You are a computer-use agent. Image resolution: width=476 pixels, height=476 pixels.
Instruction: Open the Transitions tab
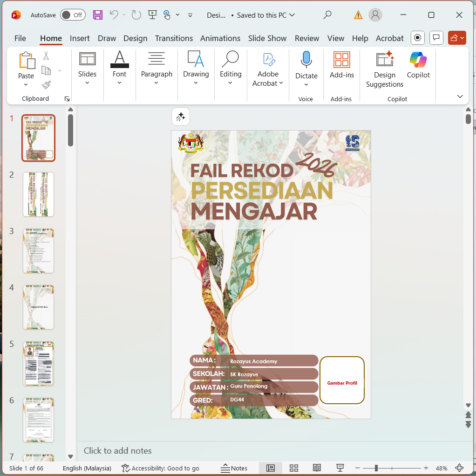click(174, 38)
